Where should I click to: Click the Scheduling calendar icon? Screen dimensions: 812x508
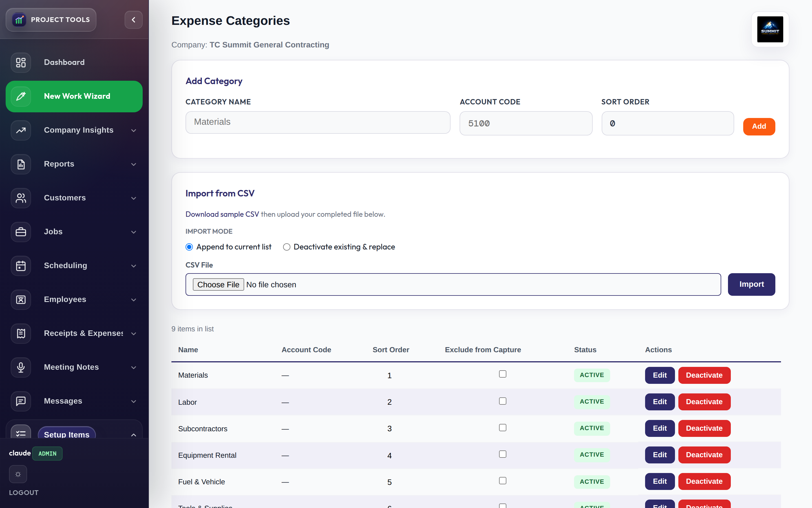[x=21, y=266]
